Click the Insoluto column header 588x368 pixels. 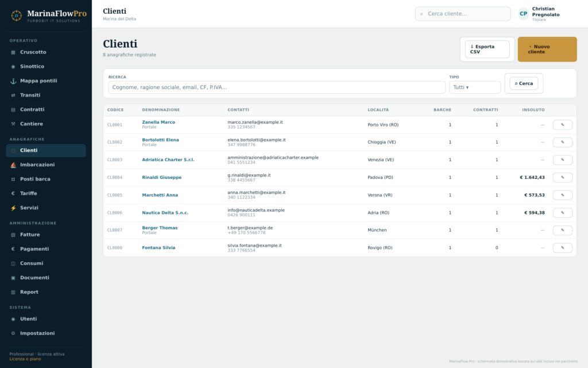tap(533, 110)
